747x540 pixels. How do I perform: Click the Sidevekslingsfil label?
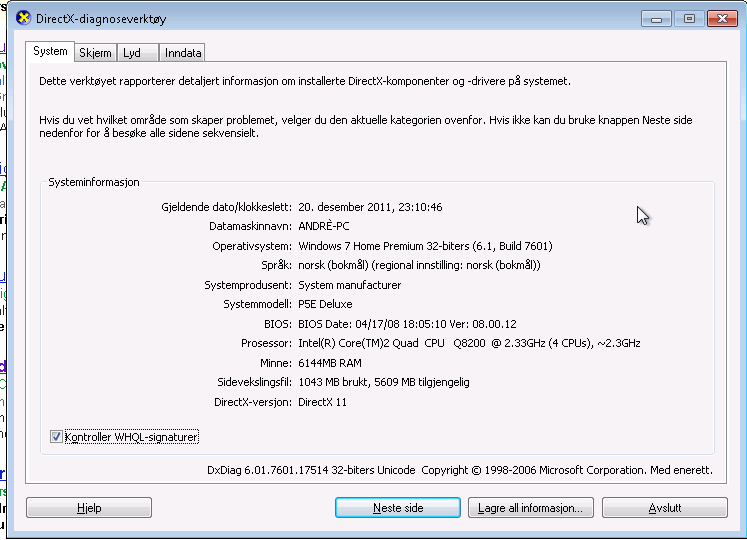254,383
